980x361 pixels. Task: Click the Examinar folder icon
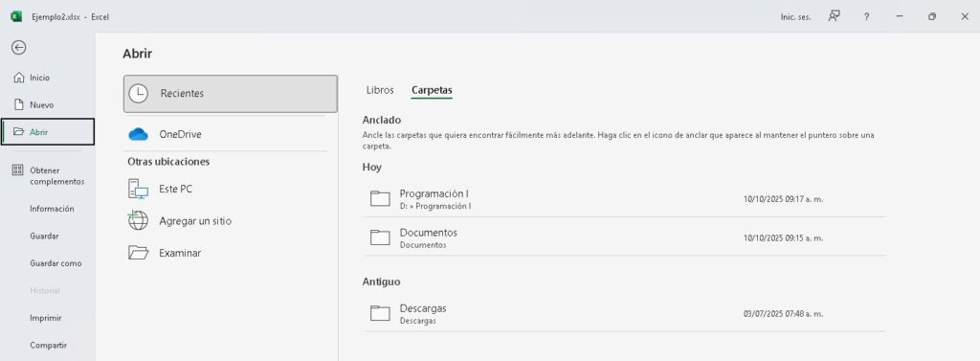pos(138,253)
